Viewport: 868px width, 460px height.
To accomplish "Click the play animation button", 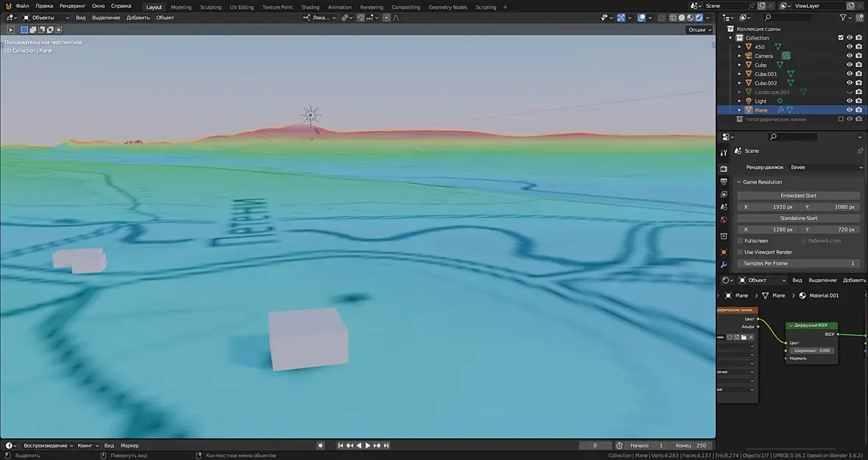I will [x=368, y=445].
